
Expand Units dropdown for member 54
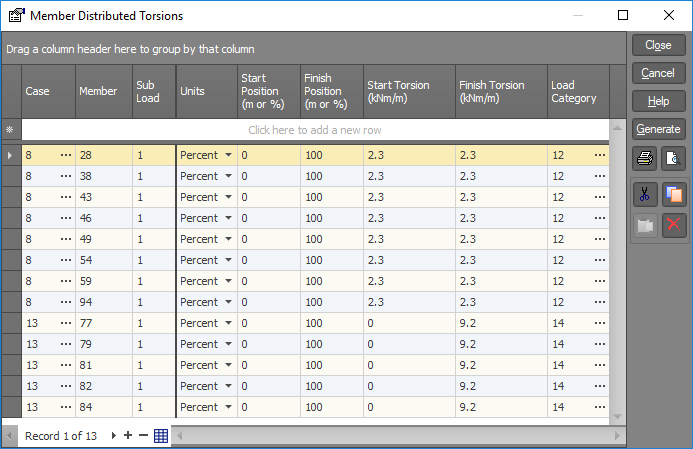(228, 260)
